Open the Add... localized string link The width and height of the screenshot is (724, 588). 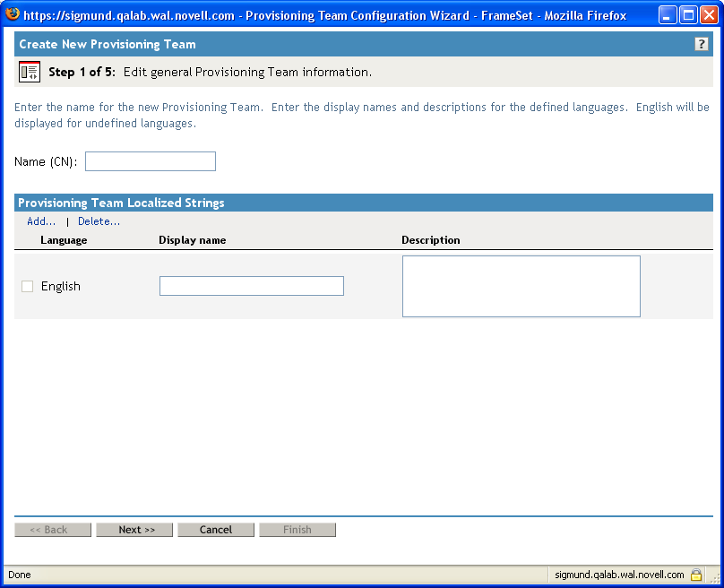(41, 221)
